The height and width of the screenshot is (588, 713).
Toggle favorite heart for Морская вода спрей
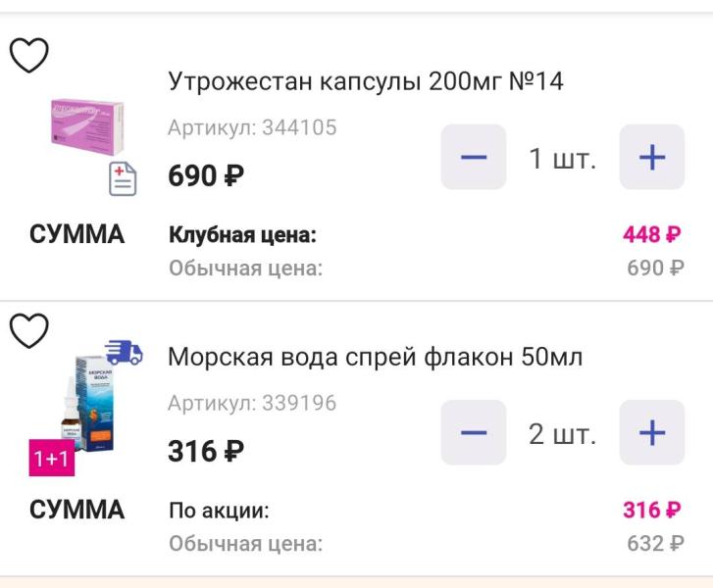[29, 331]
